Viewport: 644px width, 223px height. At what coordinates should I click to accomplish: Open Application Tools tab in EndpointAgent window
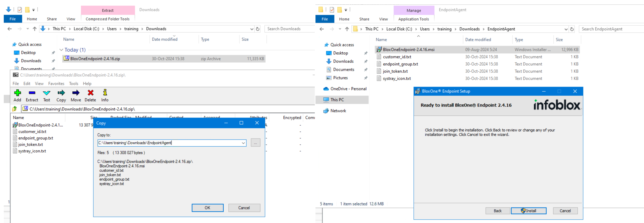point(414,19)
